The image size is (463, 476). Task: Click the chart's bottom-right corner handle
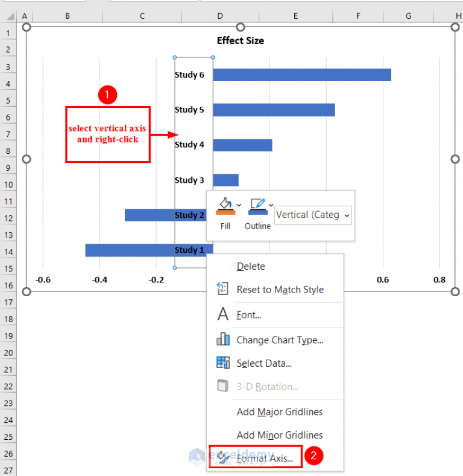pyautogui.click(x=455, y=292)
